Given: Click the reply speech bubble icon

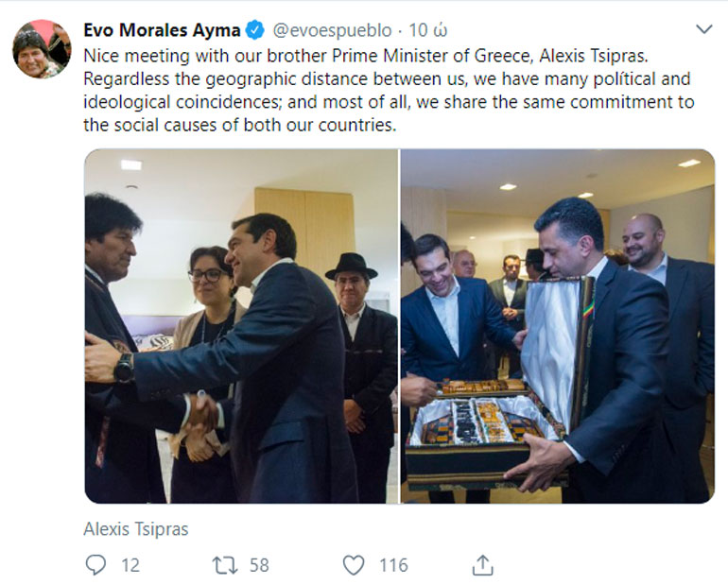Looking at the screenshot, I should [x=96, y=564].
